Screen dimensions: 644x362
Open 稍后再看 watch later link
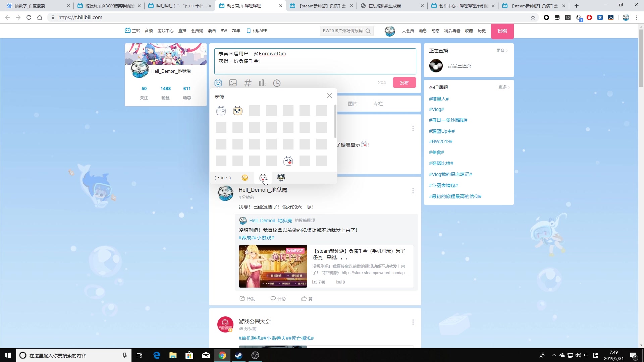(452, 31)
